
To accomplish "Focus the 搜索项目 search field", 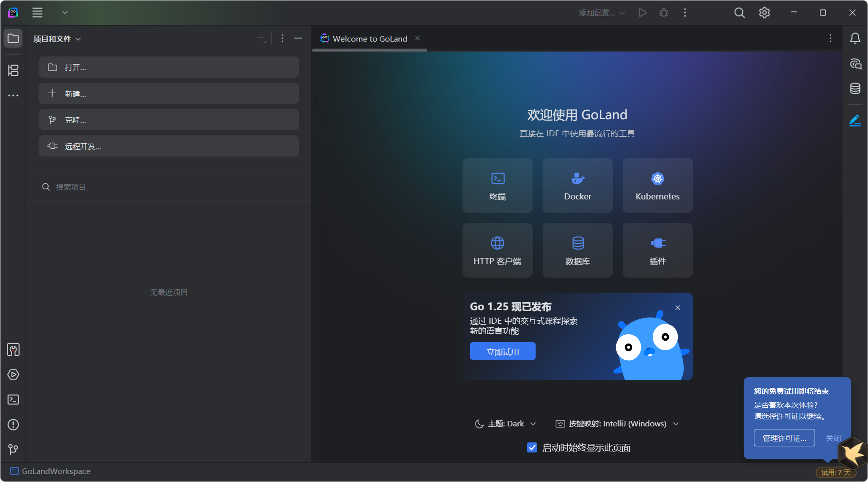I will (169, 187).
